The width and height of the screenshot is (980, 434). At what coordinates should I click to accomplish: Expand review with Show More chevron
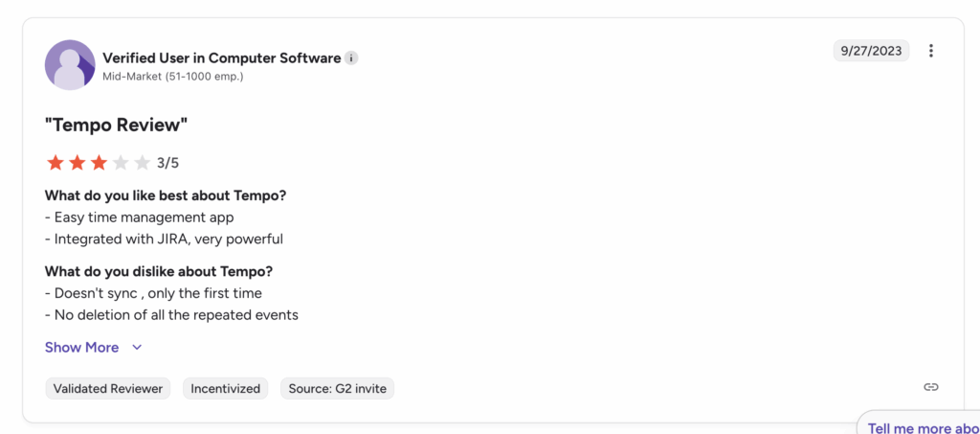coord(137,348)
